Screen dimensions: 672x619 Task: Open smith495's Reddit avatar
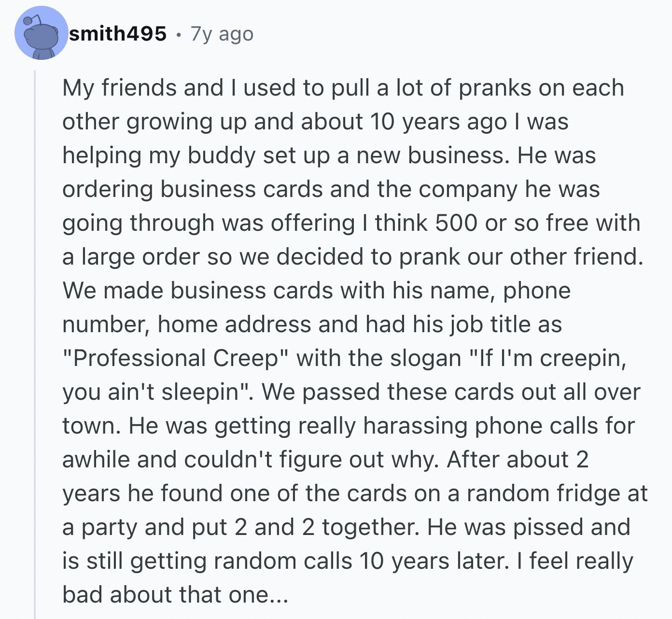(41, 33)
